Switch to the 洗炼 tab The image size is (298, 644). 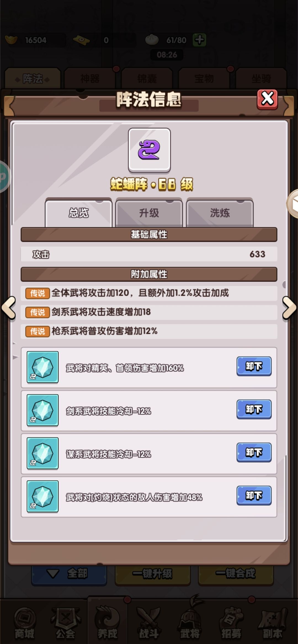(x=220, y=213)
